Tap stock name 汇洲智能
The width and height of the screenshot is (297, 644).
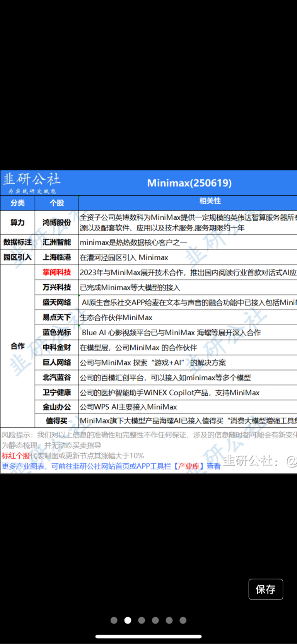(x=57, y=242)
